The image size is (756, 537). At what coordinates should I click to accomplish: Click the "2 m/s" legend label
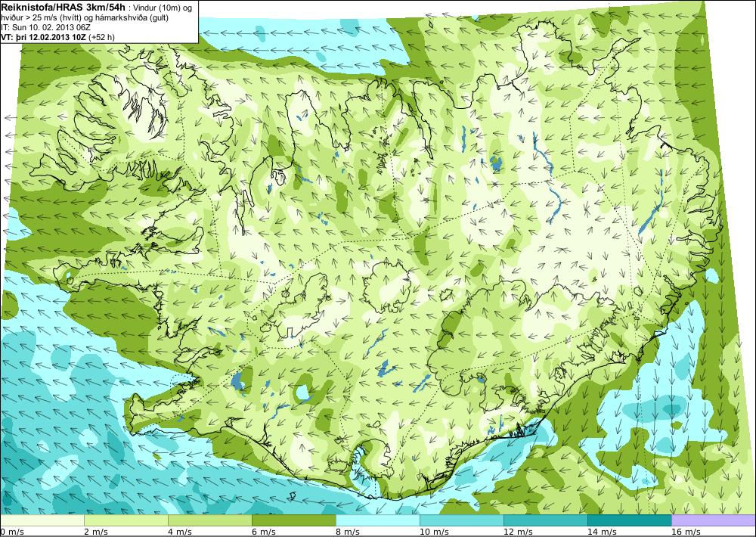click(x=97, y=532)
